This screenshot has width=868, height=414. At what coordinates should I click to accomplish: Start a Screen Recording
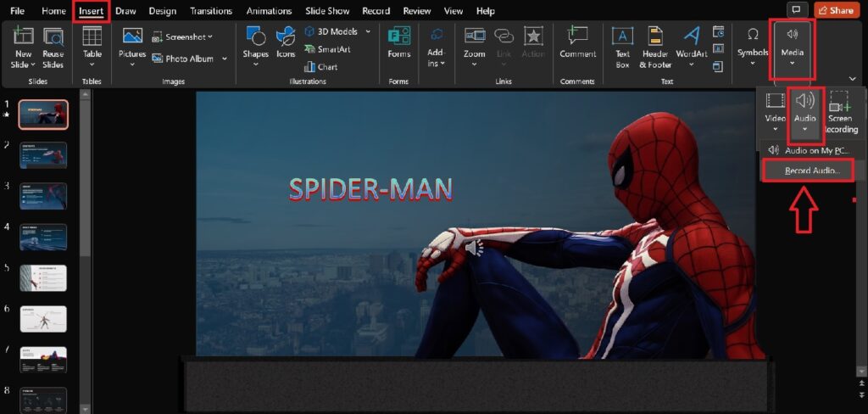point(840,113)
